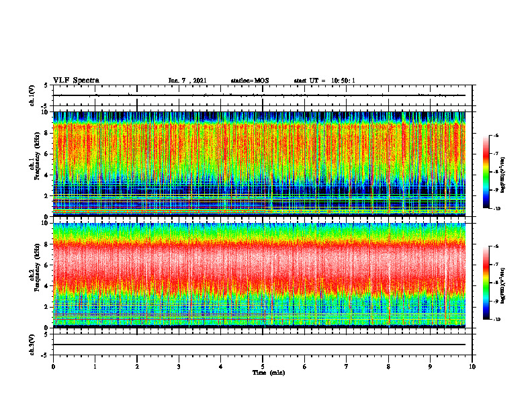The width and height of the screenshot is (532, 411).
Task: Click the ch.1 spectrogram colorbar
Action: coord(486,172)
